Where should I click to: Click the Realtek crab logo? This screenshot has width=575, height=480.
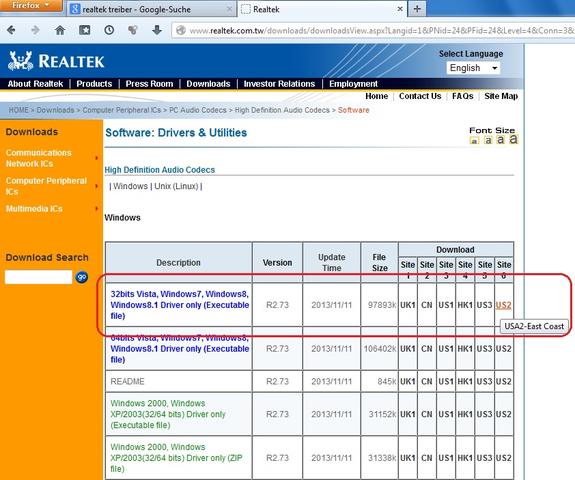click(21, 61)
